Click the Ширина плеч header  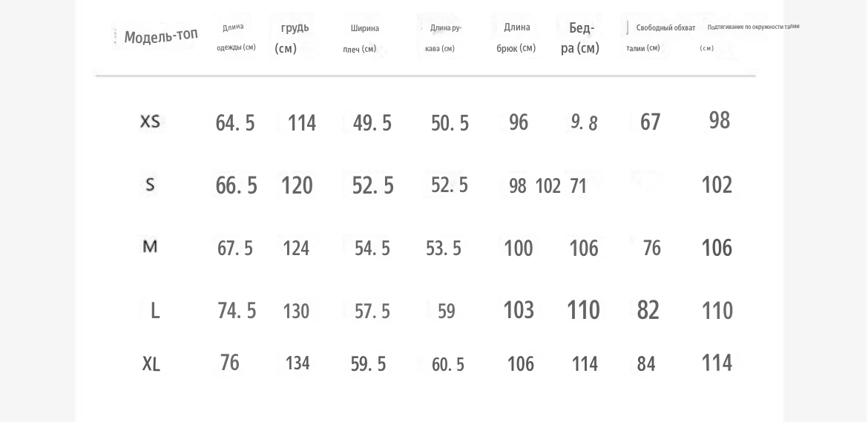pos(361,38)
